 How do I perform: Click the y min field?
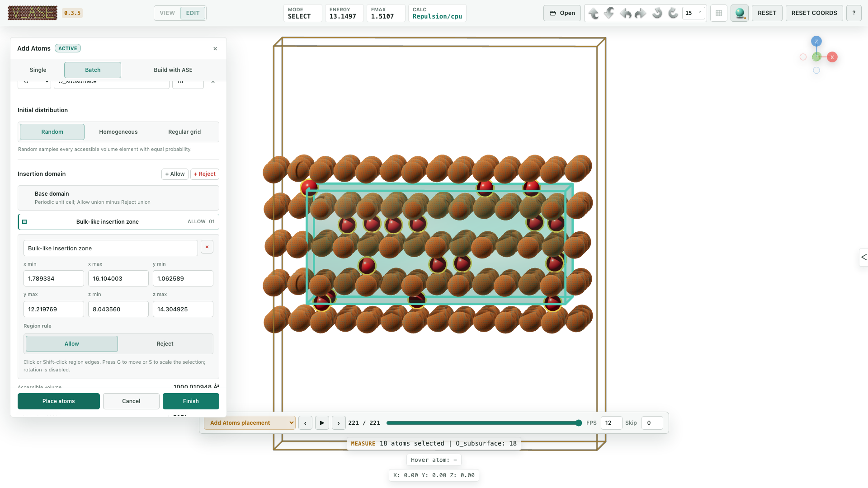pos(183,279)
